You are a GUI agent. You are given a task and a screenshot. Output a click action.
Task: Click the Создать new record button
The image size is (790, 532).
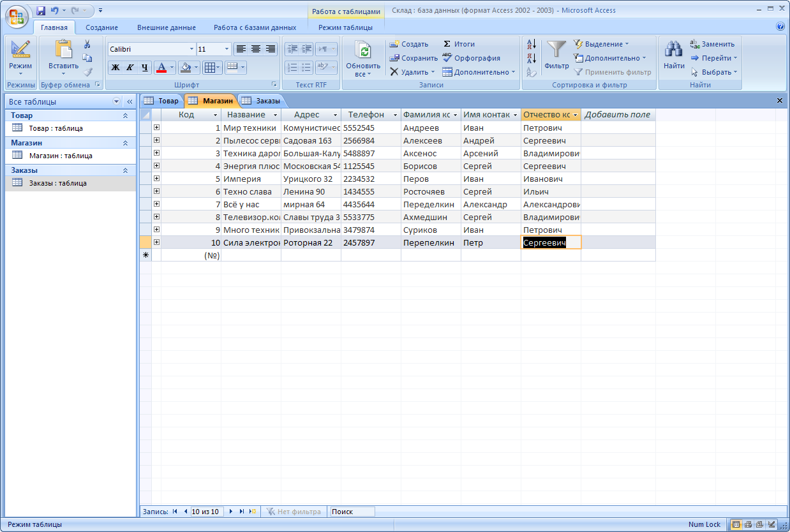[409, 44]
